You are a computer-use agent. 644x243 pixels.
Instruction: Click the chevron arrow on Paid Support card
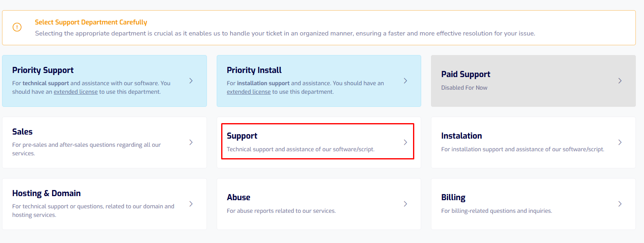click(x=620, y=81)
